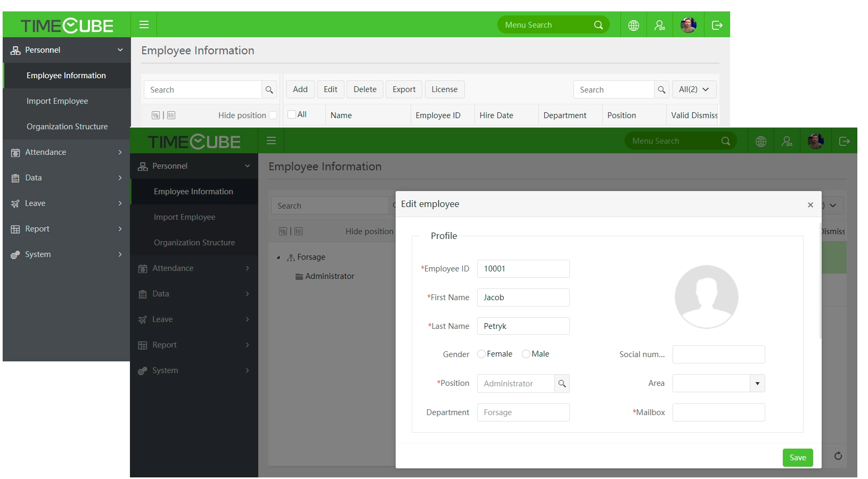This screenshot has height=479, width=868.
Task: Open the All(2) filter dropdown
Action: [x=693, y=89]
